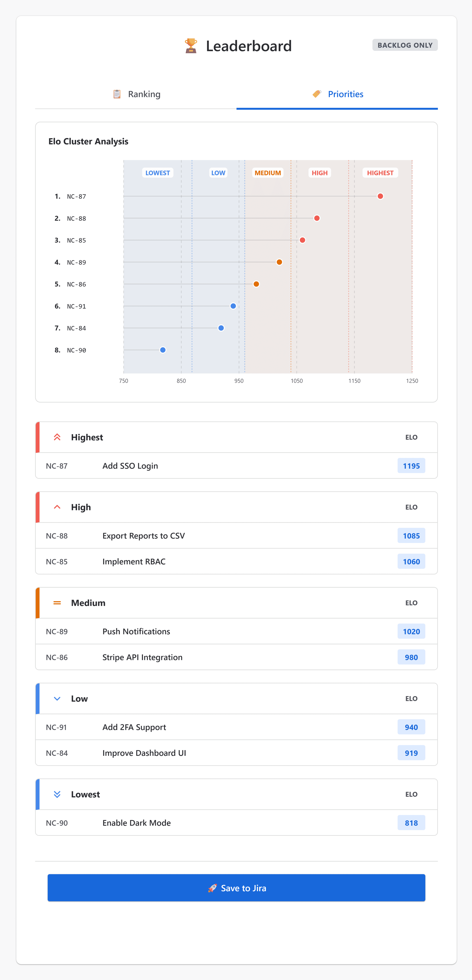The height and width of the screenshot is (980, 472).
Task: Select the NC-84 blue dot in chart
Action: pos(221,328)
